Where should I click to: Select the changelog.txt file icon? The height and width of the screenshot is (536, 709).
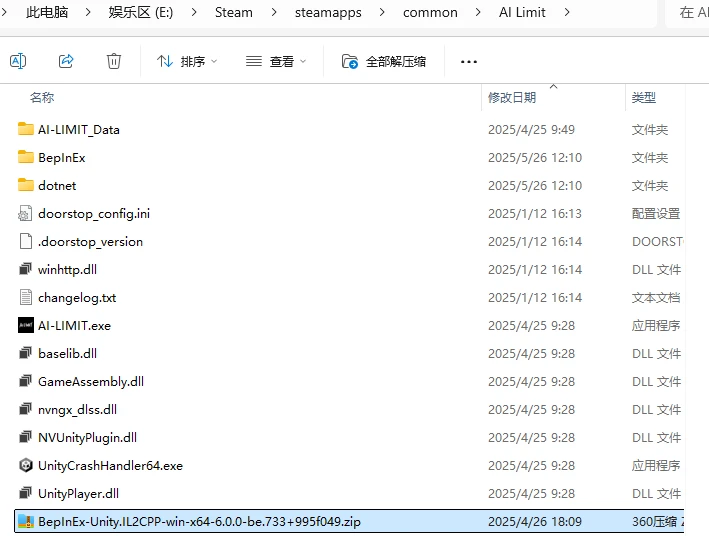tap(26, 298)
